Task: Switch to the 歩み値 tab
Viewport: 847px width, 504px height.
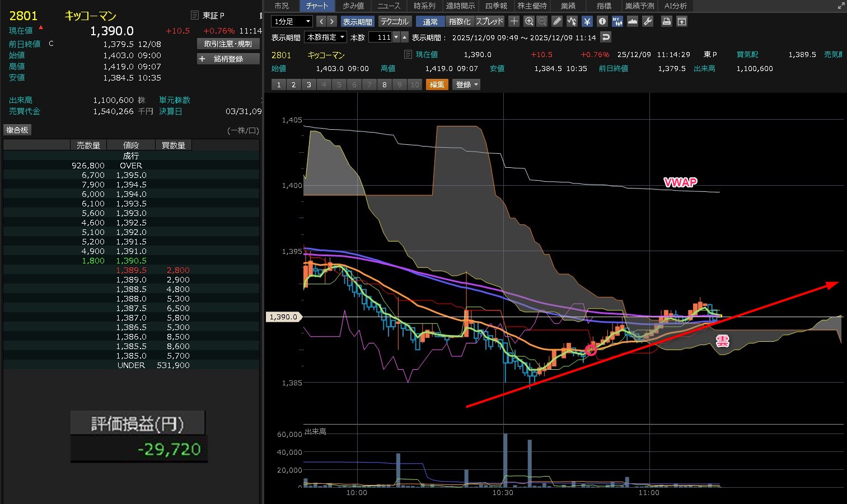Action: [x=353, y=6]
